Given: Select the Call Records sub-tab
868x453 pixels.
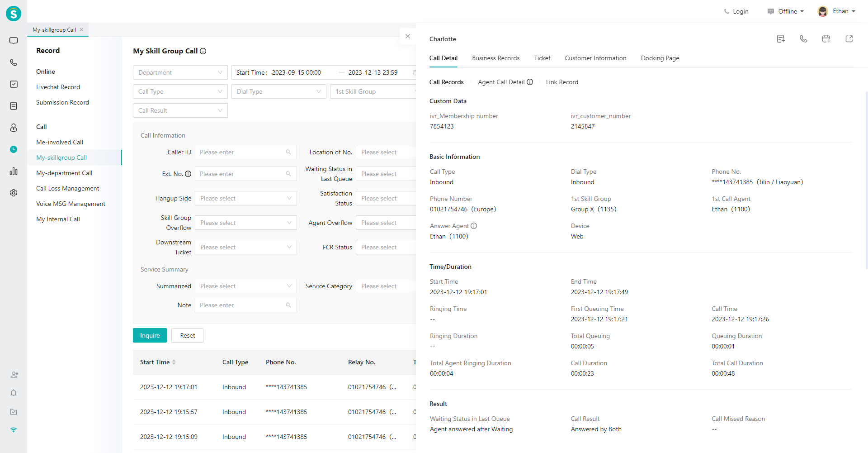Looking at the screenshot, I should coord(446,82).
